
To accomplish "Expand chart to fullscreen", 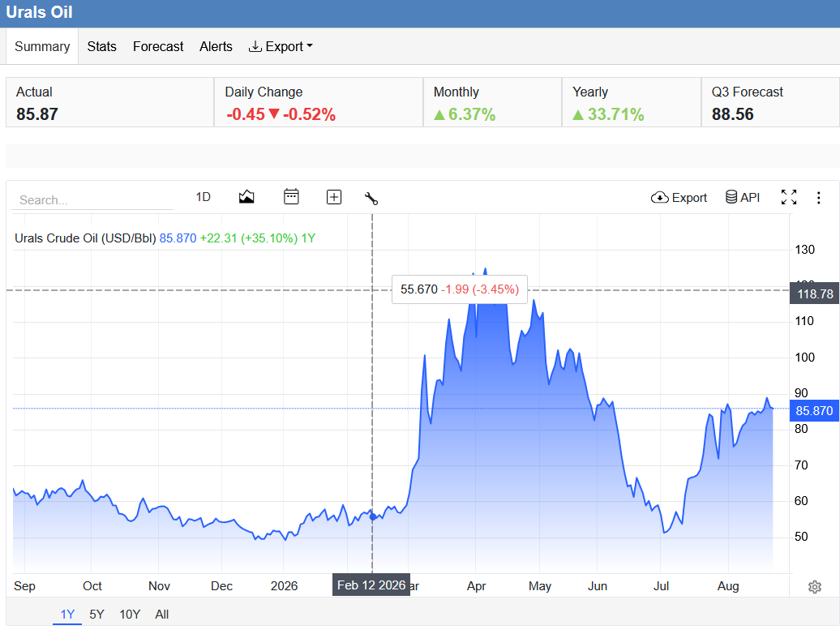I will [x=789, y=197].
